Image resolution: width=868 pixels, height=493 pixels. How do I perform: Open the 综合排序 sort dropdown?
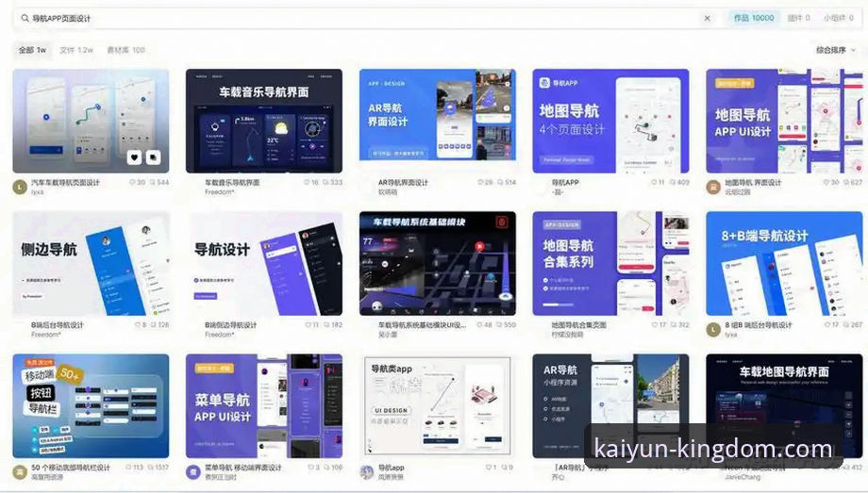click(835, 50)
